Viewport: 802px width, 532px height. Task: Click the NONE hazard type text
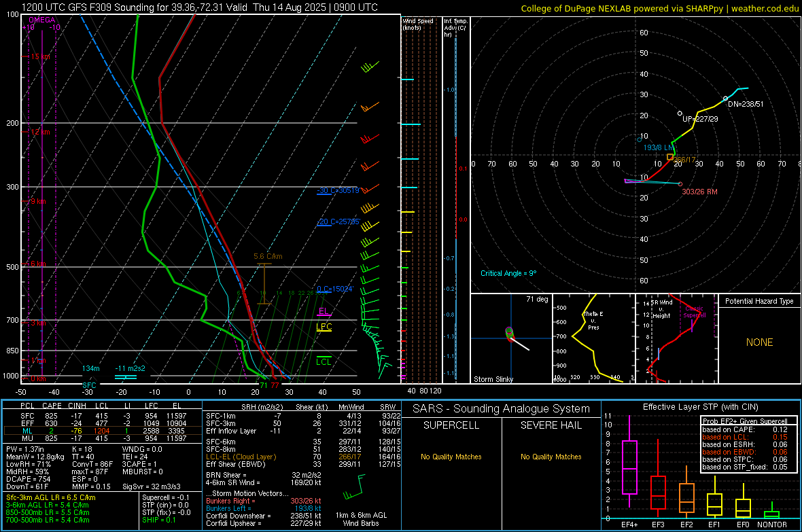(760, 342)
